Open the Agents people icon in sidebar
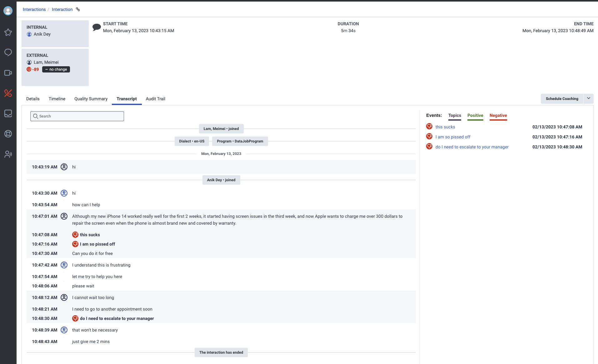The width and height of the screenshot is (598, 364). coord(8,154)
